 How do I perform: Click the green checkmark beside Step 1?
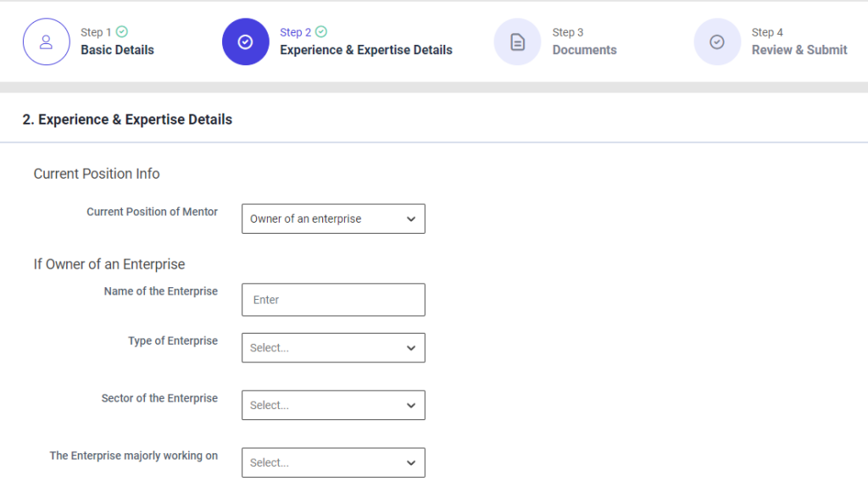pos(122,32)
